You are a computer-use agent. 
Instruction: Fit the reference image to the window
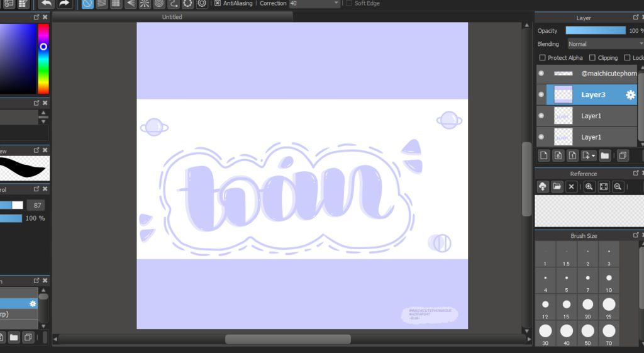coord(604,187)
